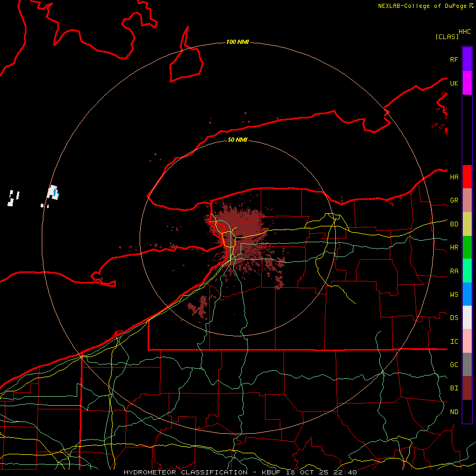The image size is (476, 476).
Task: Click the WS blue legend swatch
Action: pos(467,294)
